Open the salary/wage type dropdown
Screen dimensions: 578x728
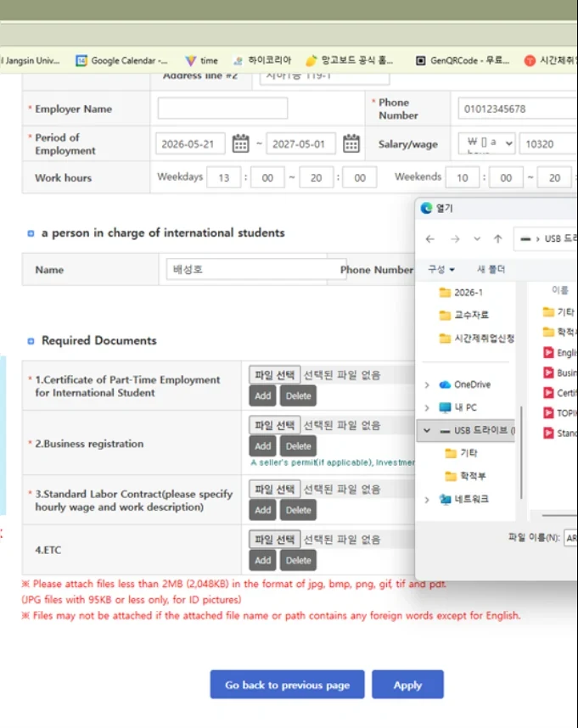tap(486, 143)
